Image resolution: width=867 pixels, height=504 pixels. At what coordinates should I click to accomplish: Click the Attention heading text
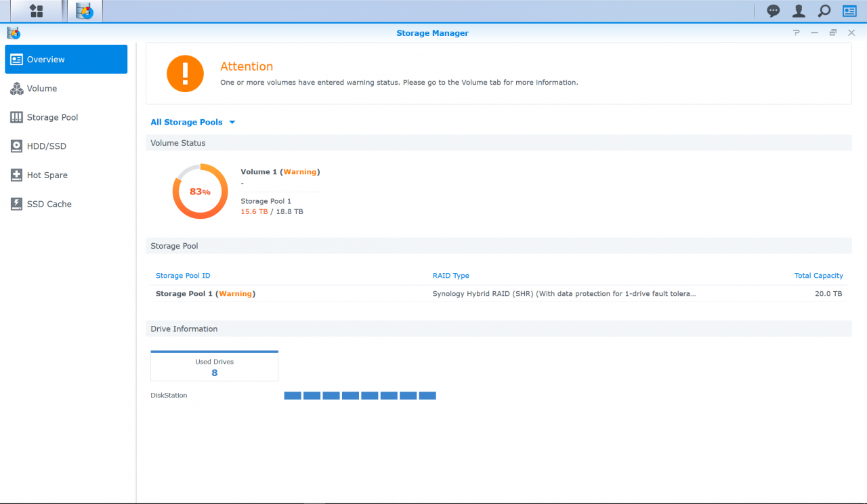point(247,66)
